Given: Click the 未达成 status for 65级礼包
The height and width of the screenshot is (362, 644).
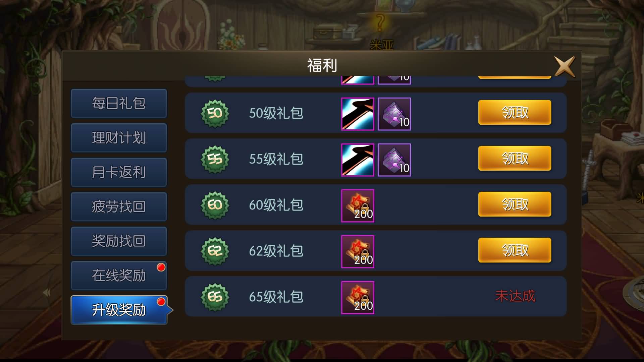Looking at the screenshot, I should [x=515, y=296].
